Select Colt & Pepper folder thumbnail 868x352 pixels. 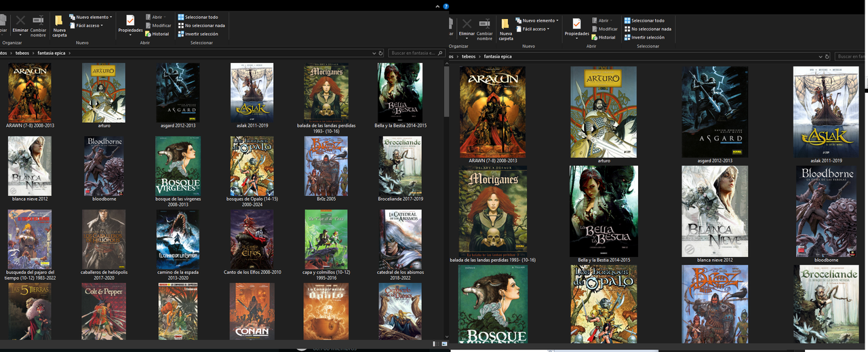(104, 311)
